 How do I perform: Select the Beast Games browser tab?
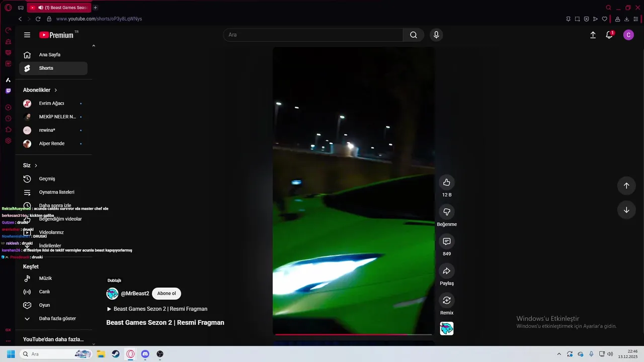[58, 8]
